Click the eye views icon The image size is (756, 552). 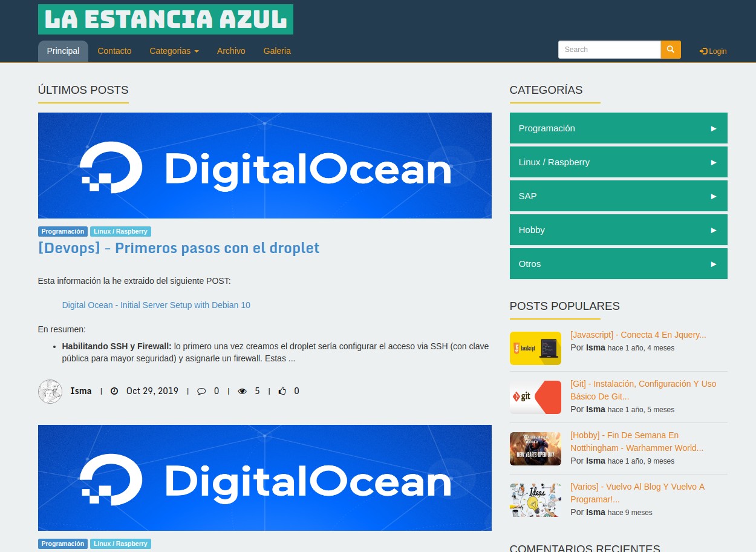243,391
